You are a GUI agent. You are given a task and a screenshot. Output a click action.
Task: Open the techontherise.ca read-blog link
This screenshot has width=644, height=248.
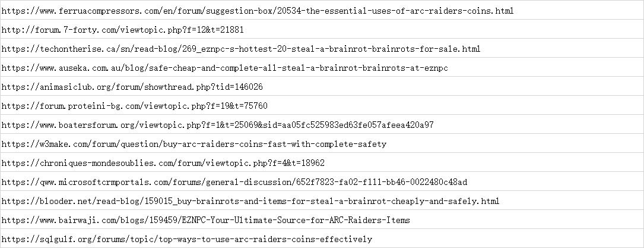[x=241, y=49]
